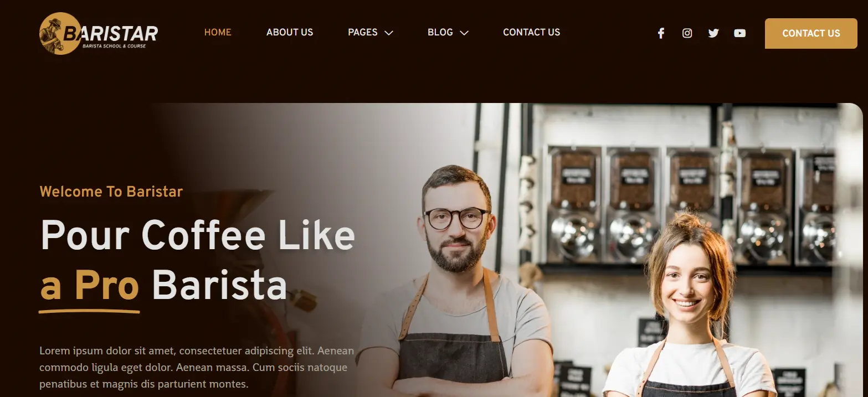The image size is (868, 397).
Task: Go to the Home menu item
Action: click(218, 32)
